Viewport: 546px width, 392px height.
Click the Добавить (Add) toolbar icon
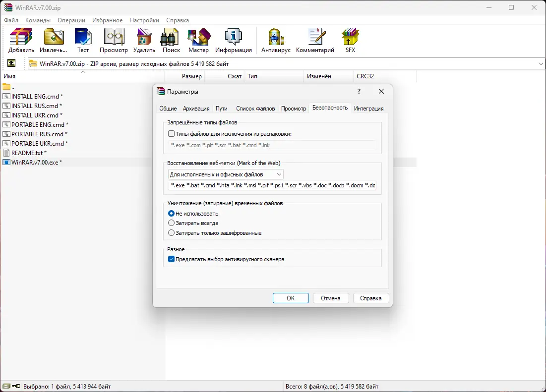pyautogui.click(x=21, y=37)
